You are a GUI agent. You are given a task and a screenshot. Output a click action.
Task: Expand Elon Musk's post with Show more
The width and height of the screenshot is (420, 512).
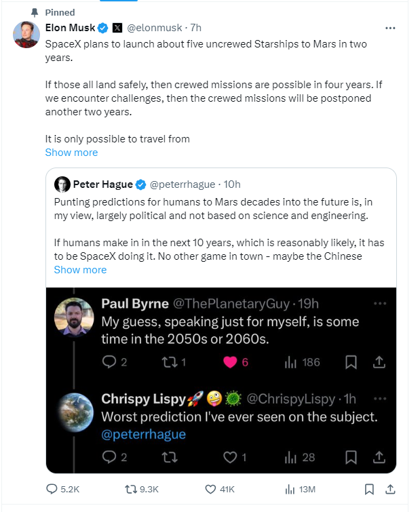pyautogui.click(x=71, y=153)
